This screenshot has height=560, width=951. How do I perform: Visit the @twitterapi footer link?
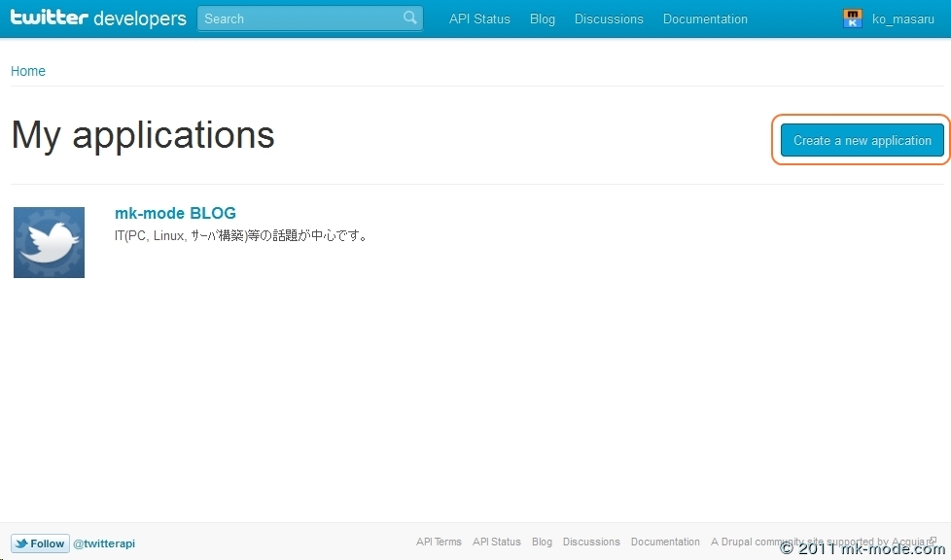pyautogui.click(x=104, y=543)
